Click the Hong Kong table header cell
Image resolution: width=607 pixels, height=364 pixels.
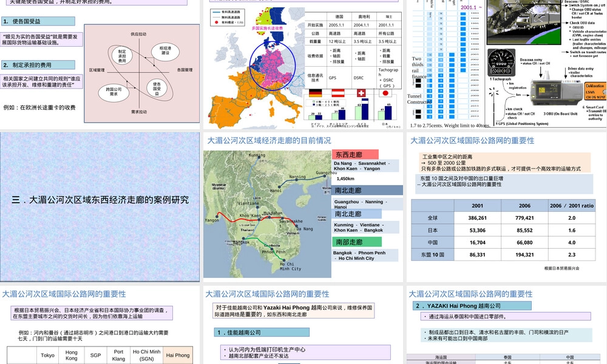(71, 355)
